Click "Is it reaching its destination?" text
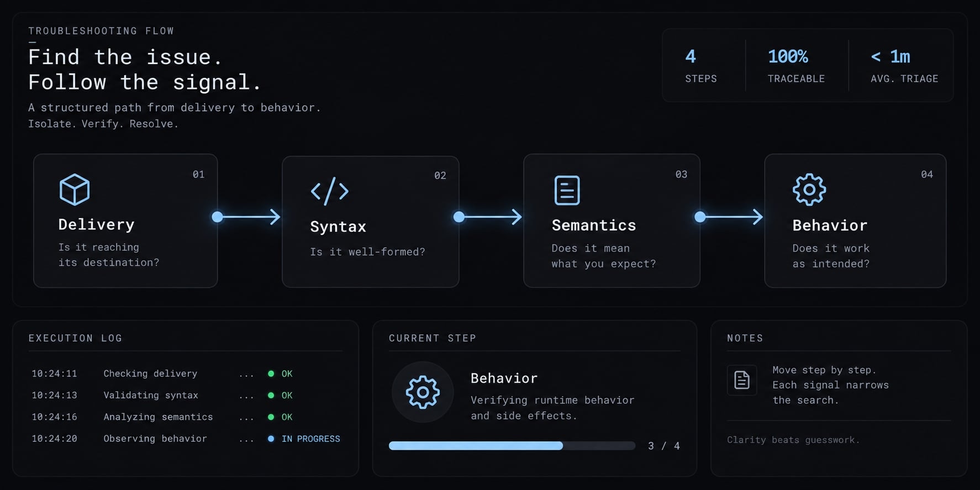Screen dimensions: 980x490 109,255
